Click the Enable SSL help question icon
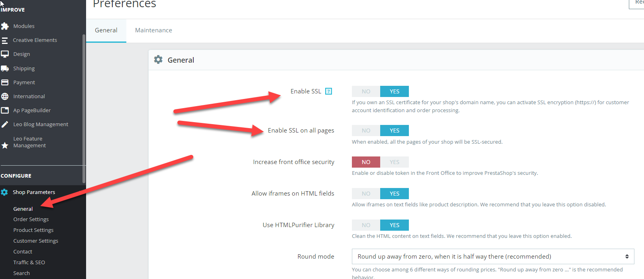Viewport: 644px width, 279px height. point(328,91)
